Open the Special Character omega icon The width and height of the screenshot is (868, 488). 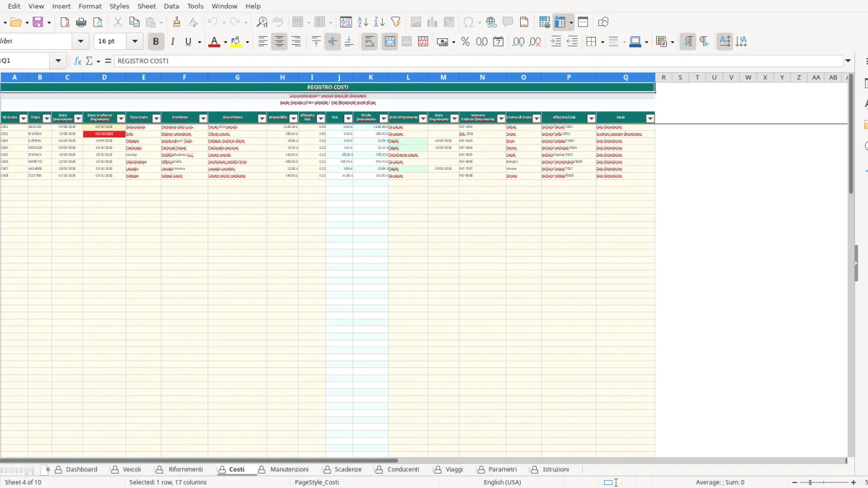pyautogui.click(x=469, y=22)
